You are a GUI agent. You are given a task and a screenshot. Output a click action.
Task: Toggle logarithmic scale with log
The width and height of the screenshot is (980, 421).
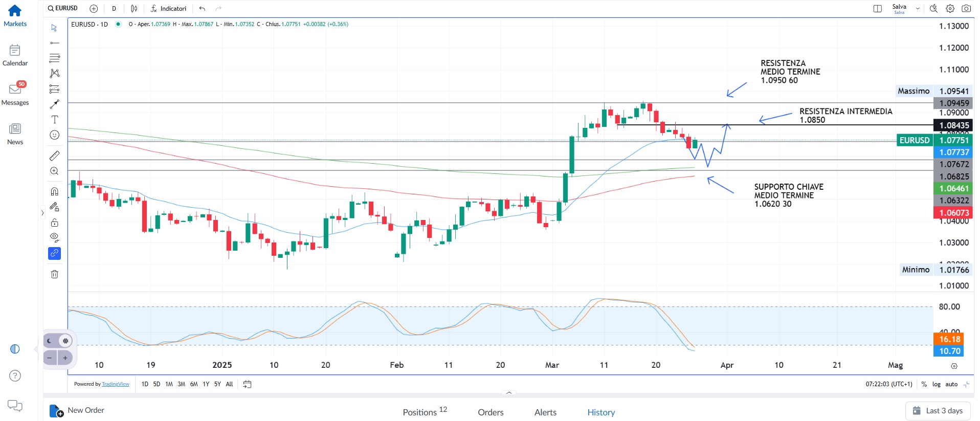[x=936, y=384]
